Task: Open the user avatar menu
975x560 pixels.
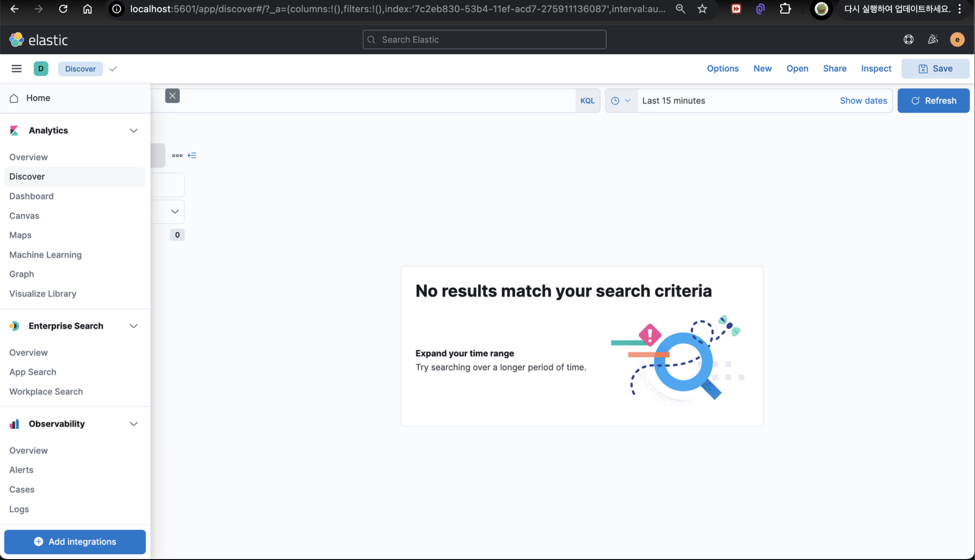Action: click(957, 40)
